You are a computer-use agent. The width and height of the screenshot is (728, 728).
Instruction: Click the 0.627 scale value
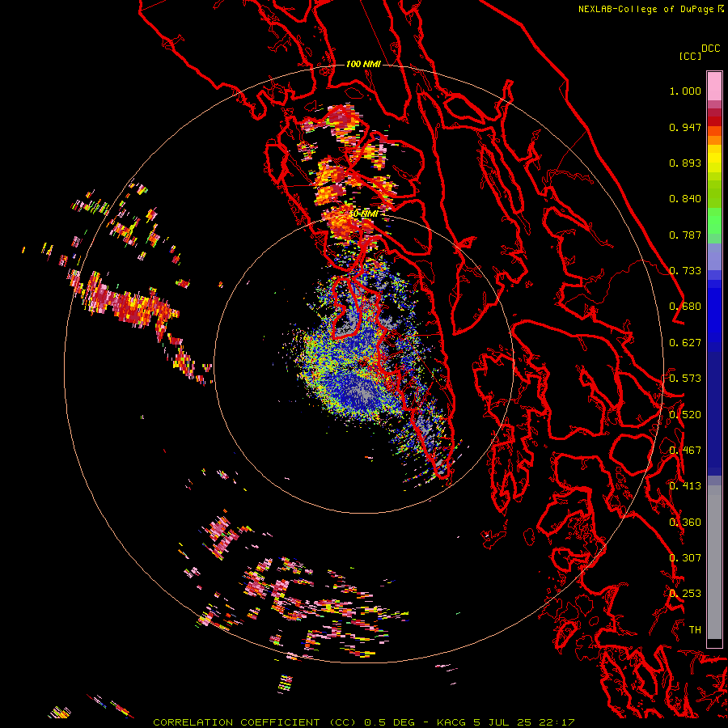point(685,343)
